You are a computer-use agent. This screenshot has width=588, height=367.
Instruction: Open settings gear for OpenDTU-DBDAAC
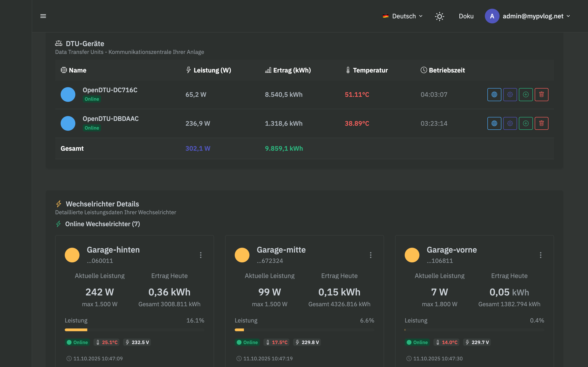coord(510,123)
